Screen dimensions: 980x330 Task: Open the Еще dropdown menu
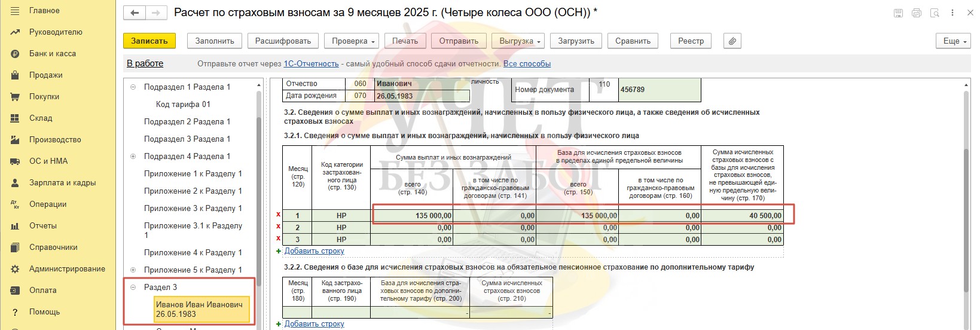click(953, 41)
